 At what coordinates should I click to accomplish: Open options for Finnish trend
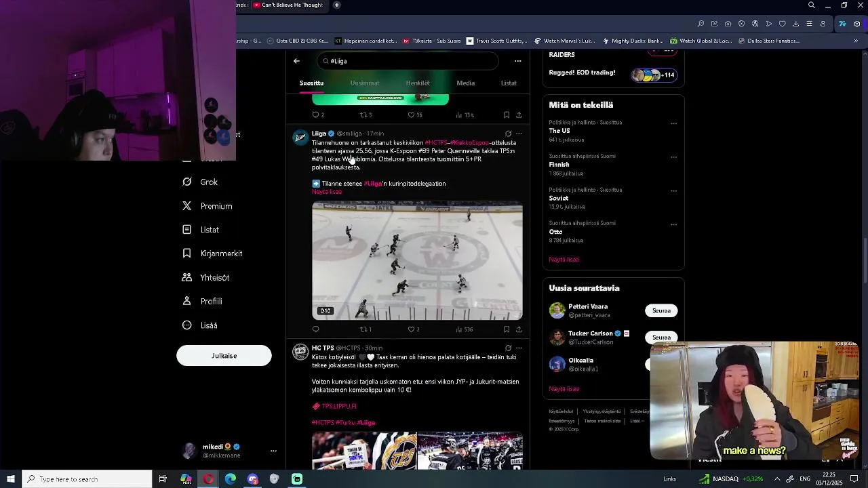pos(673,157)
